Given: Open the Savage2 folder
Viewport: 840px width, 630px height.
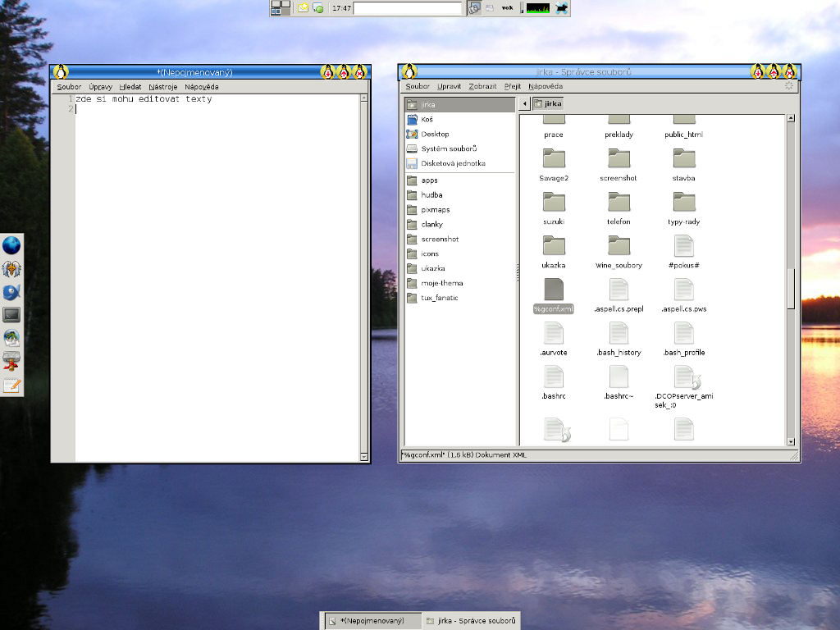Looking at the screenshot, I should 554,158.
